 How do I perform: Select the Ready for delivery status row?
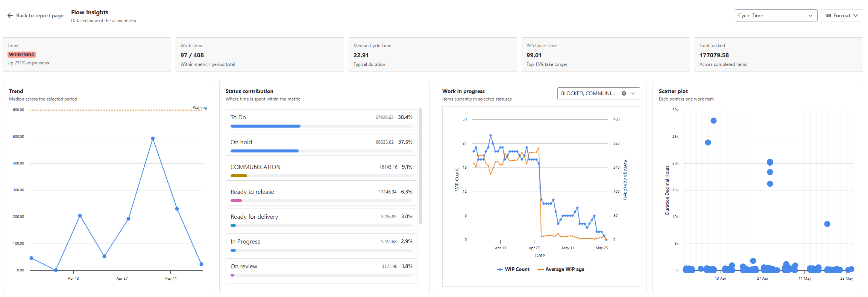tap(322, 219)
